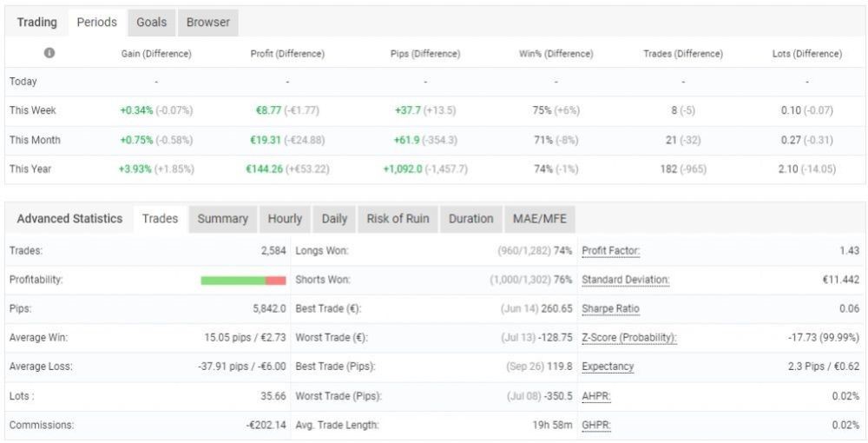Click the Average Win value 15.05 pips
This screenshot has height=443, width=868.
tap(246, 338)
